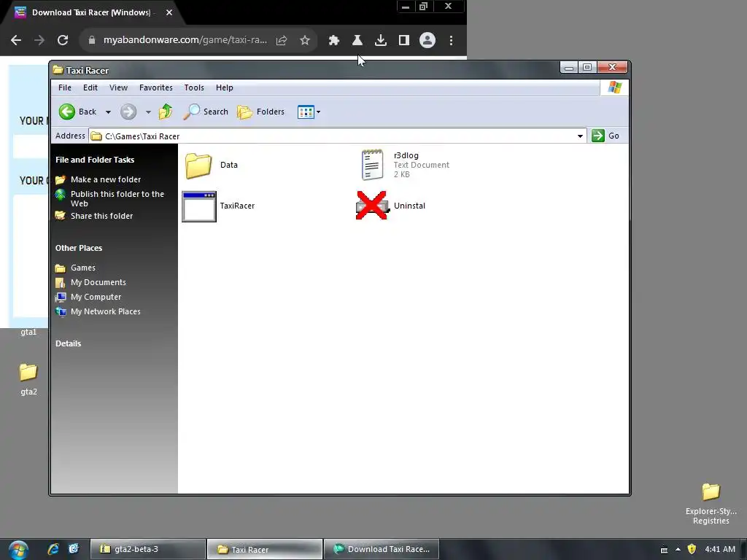Click the Chrome Labs flask icon
747x560 pixels.
click(x=357, y=41)
